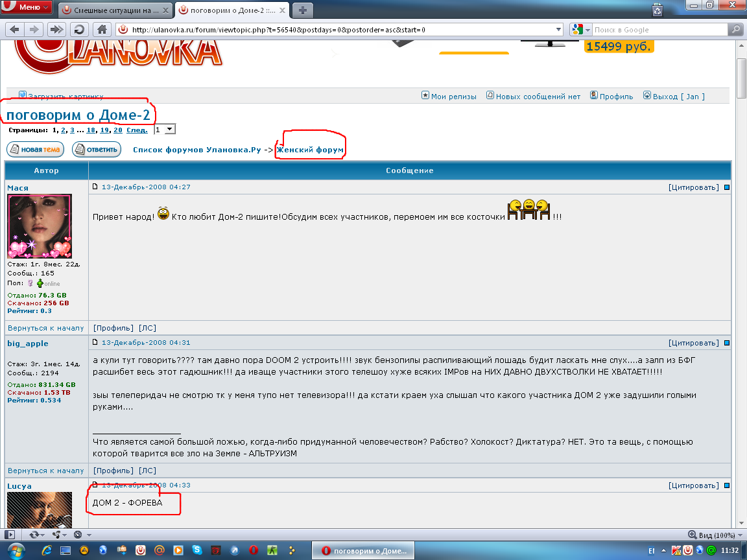Open the Профиль link in top menu
Screen dimensions: 747x560
point(616,96)
